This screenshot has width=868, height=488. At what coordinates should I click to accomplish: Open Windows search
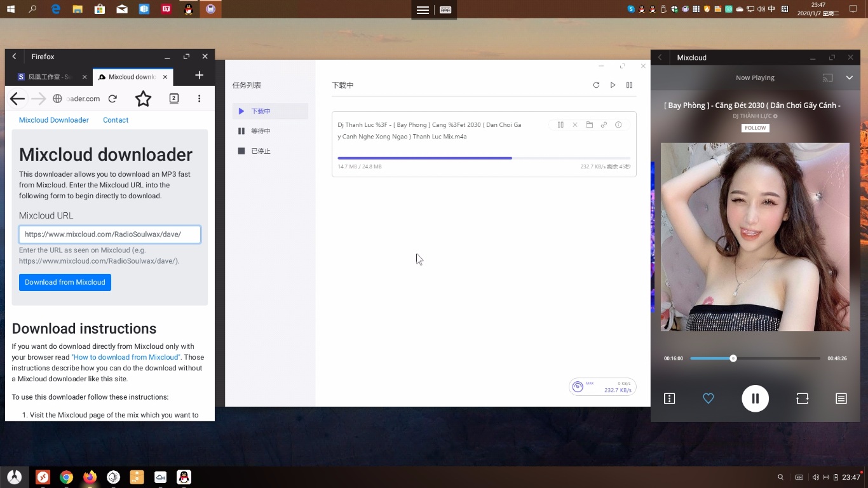click(32, 9)
